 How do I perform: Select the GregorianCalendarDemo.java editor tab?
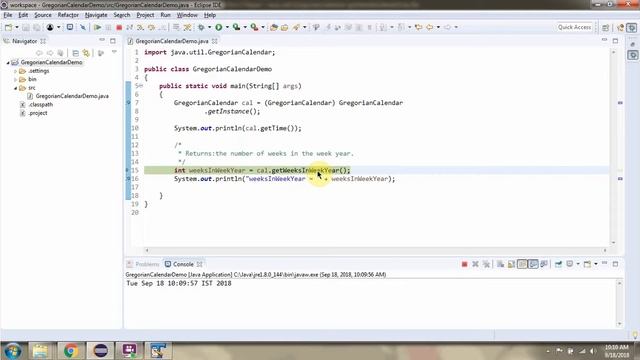point(172,41)
